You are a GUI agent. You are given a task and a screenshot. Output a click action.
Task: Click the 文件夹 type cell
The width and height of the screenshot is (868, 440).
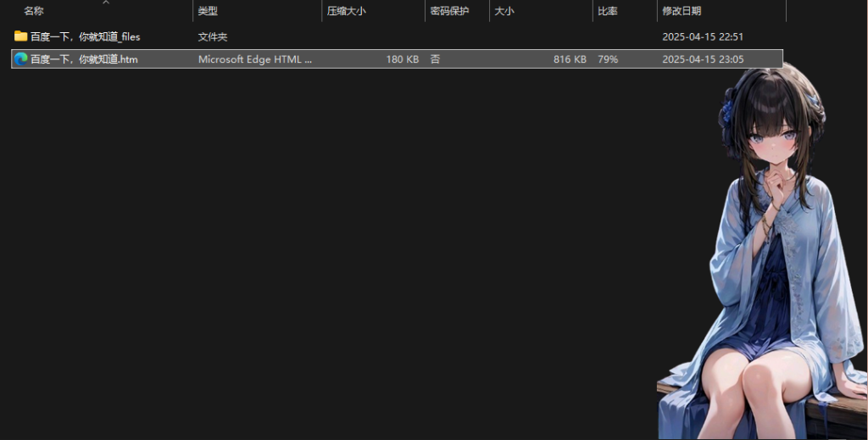(x=213, y=37)
